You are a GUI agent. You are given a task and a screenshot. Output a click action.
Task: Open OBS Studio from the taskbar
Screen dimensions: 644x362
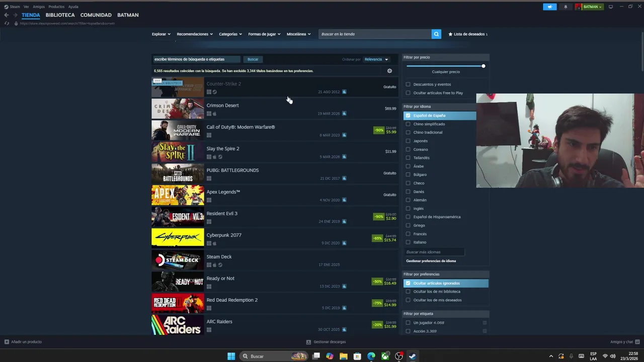[399, 356]
